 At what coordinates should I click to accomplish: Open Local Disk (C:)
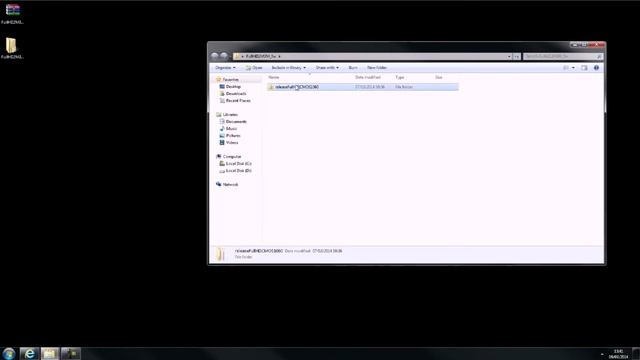coord(238,164)
